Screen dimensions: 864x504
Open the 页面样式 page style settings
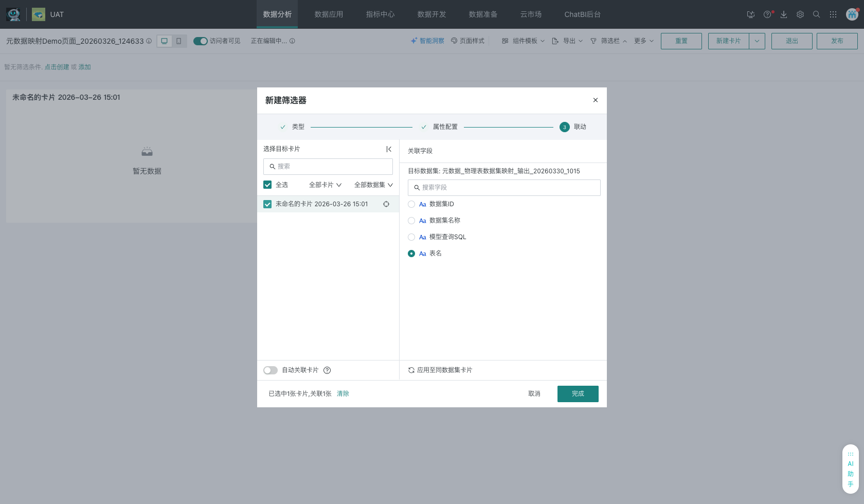click(467, 41)
